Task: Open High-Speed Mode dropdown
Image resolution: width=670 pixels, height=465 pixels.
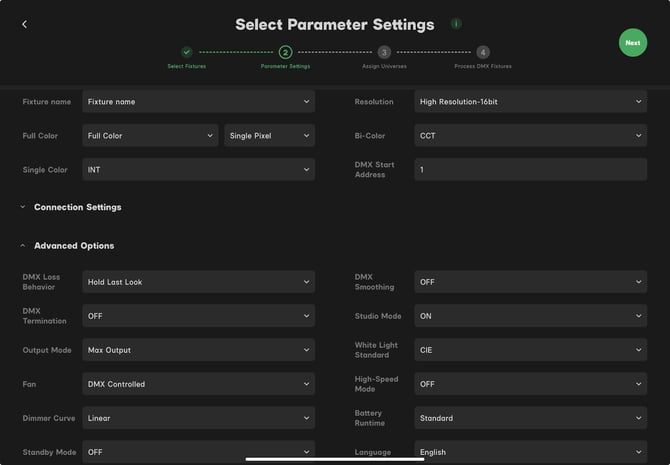Action: pyautogui.click(x=530, y=384)
